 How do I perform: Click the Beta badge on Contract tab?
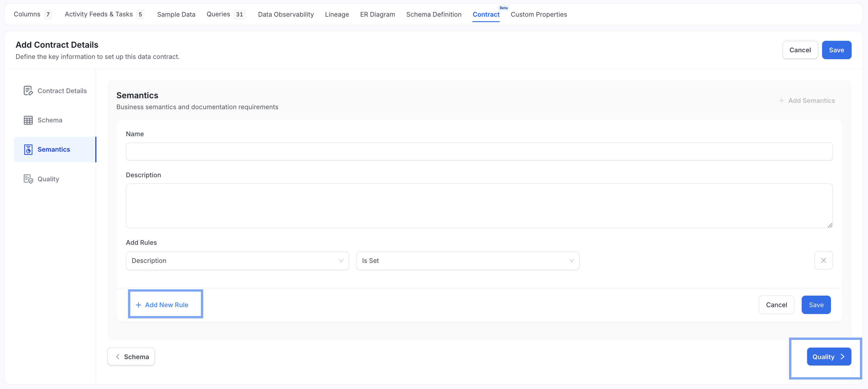pos(503,8)
